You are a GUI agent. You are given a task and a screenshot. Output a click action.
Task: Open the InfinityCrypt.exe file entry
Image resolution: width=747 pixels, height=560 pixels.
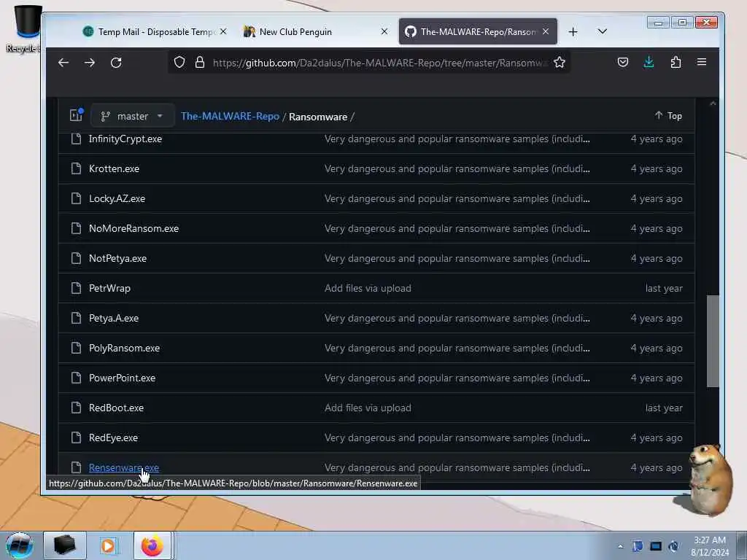[x=125, y=139]
